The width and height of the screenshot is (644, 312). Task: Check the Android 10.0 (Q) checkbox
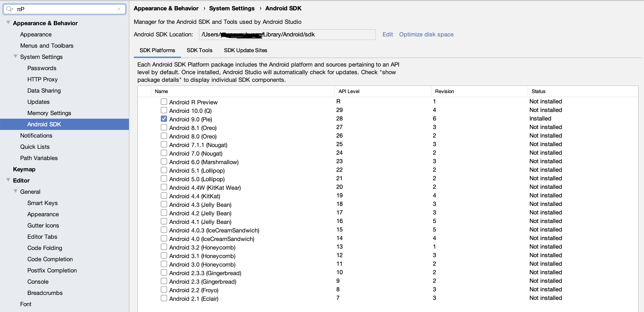(x=164, y=110)
